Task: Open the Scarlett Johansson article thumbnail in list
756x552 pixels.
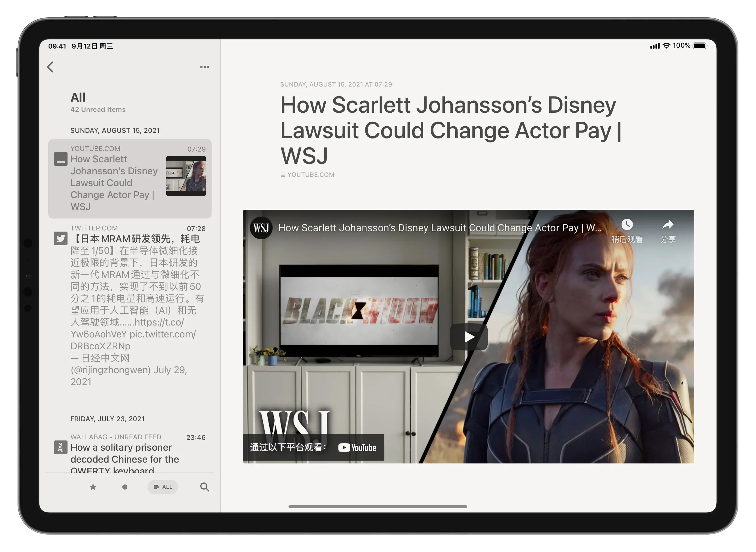Action: [186, 176]
